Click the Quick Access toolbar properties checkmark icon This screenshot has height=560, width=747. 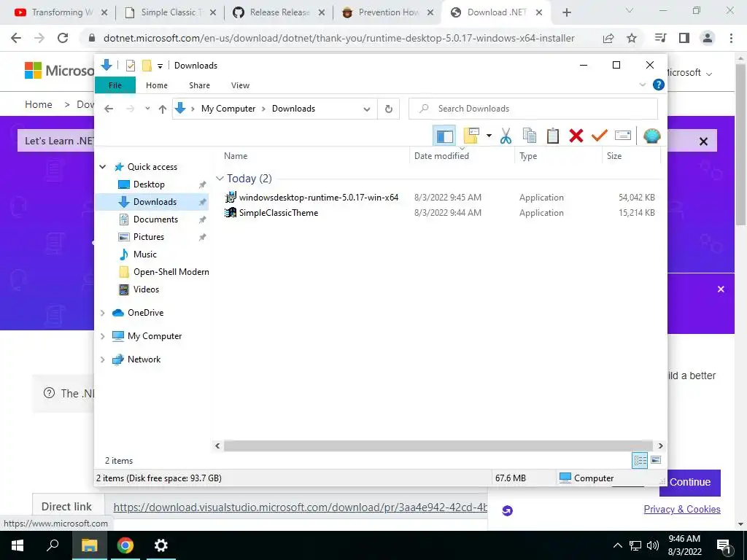(x=130, y=66)
